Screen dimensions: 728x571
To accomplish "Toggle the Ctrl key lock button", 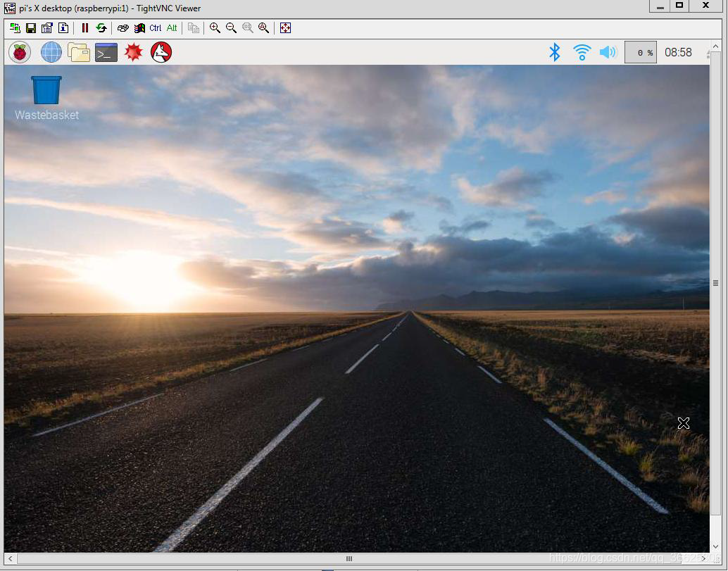I will (155, 28).
